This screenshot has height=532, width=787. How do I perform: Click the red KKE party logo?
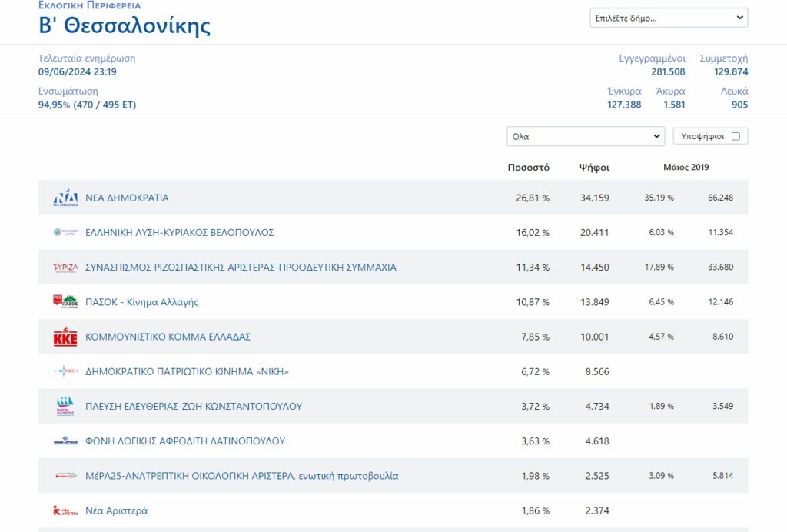66,337
